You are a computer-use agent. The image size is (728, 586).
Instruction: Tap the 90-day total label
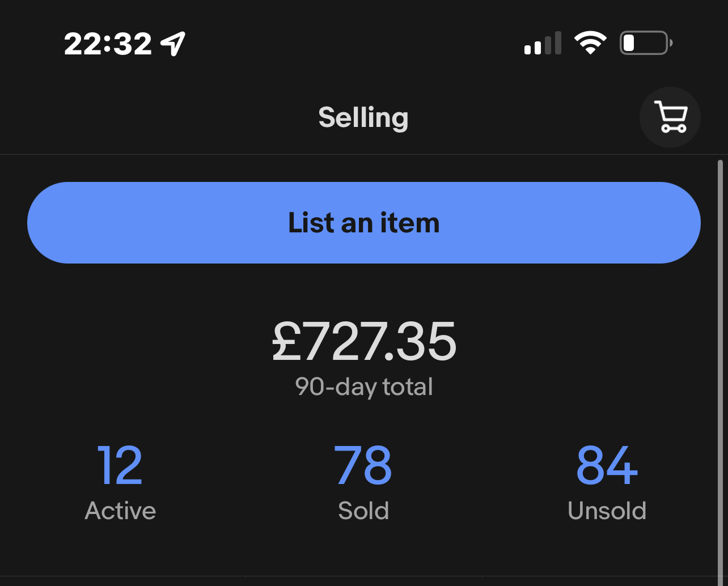[364, 387]
